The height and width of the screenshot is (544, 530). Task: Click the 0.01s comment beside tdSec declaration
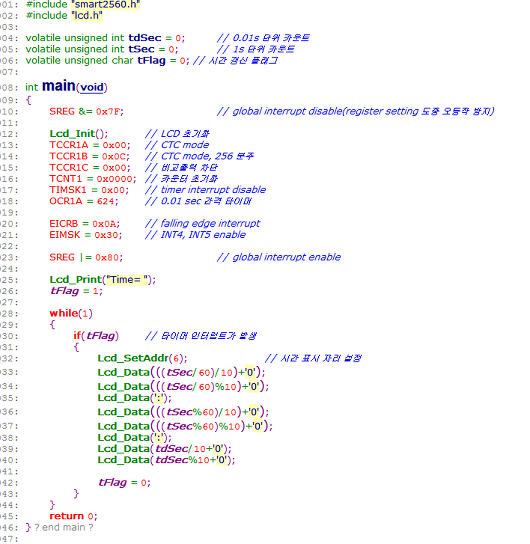(263, 38)
